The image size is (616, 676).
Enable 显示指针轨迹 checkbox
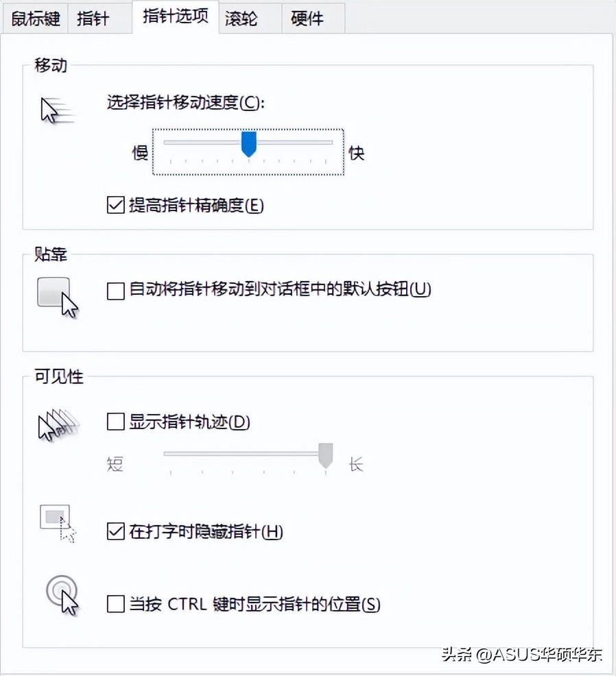click(x=115, y=423)
